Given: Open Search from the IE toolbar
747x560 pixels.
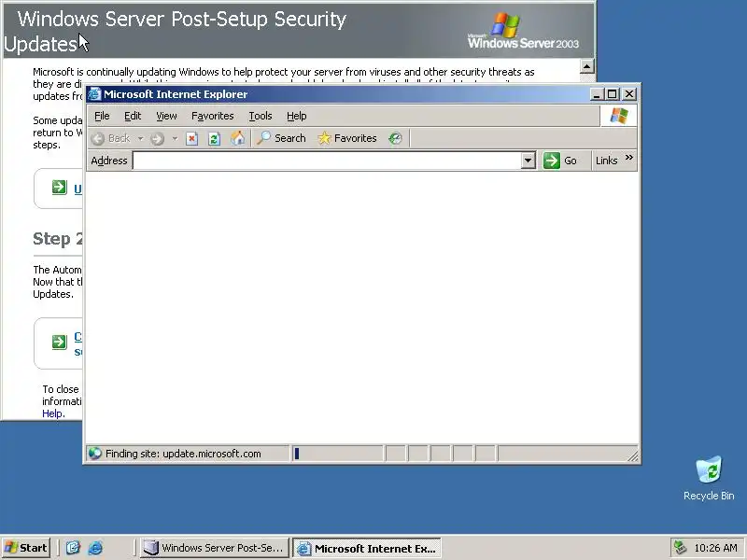Looking at the screenshot, I should pyautogui.click(x=282, y=138).
